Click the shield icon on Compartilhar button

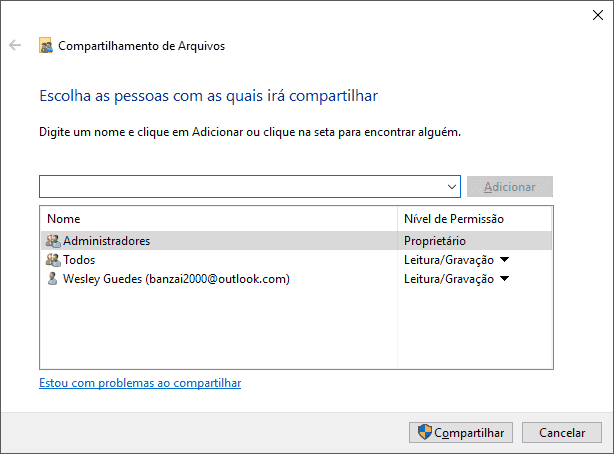click(x=424, y=432)
